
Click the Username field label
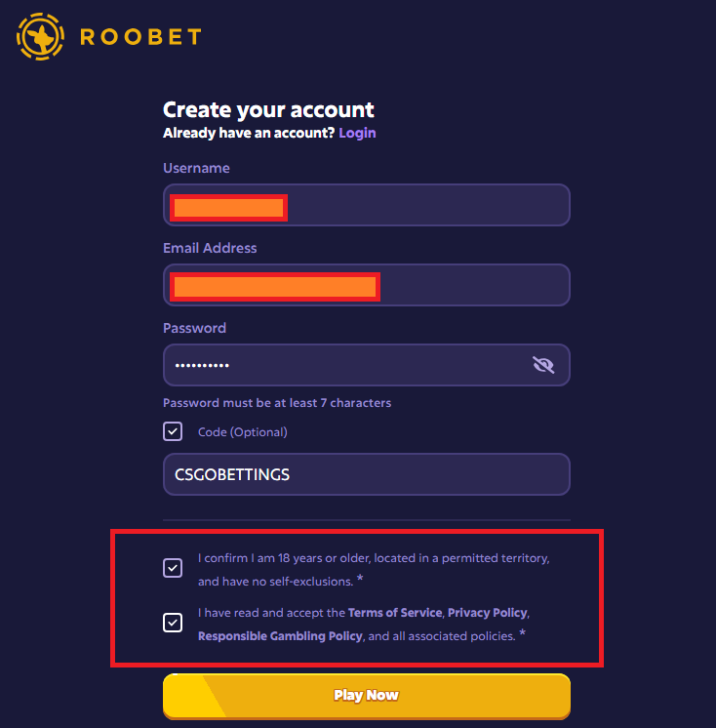pos(196,168)
